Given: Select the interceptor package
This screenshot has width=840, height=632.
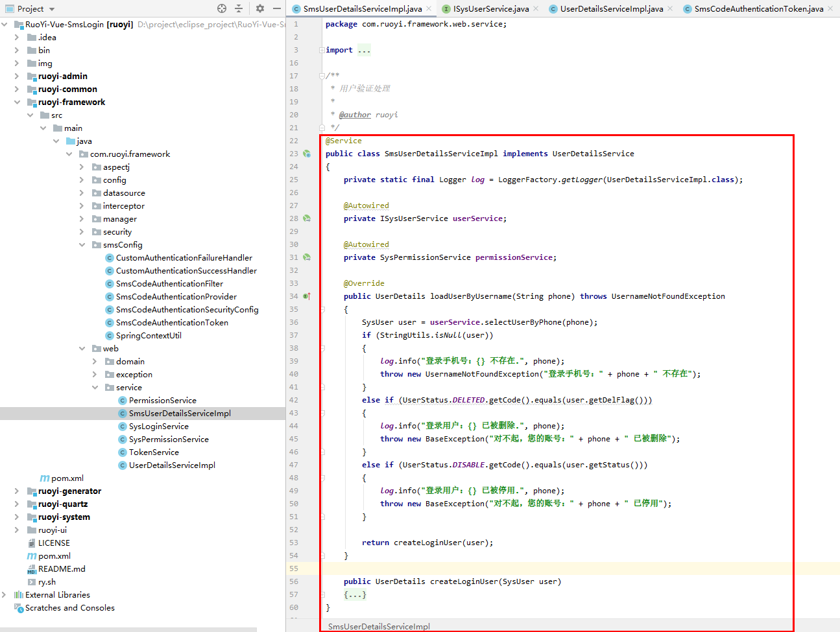Looking at the screenshot, I should (124, 206).
